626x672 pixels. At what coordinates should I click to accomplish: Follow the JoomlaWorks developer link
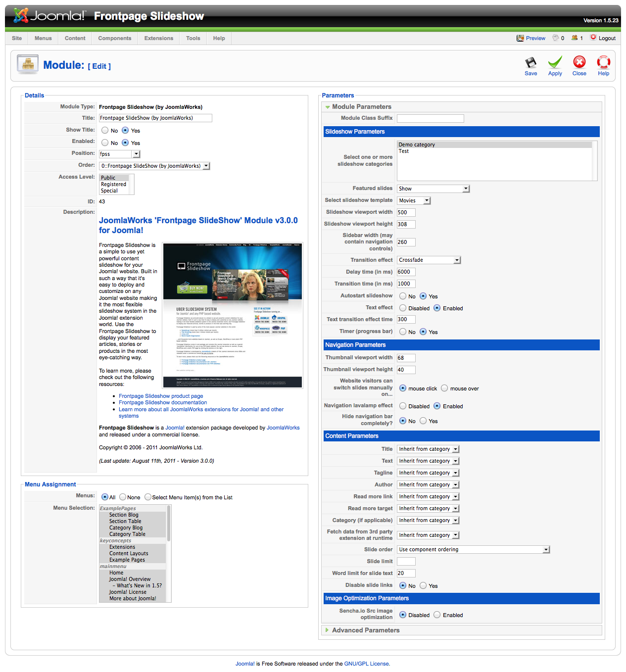[x=283, y=428]
